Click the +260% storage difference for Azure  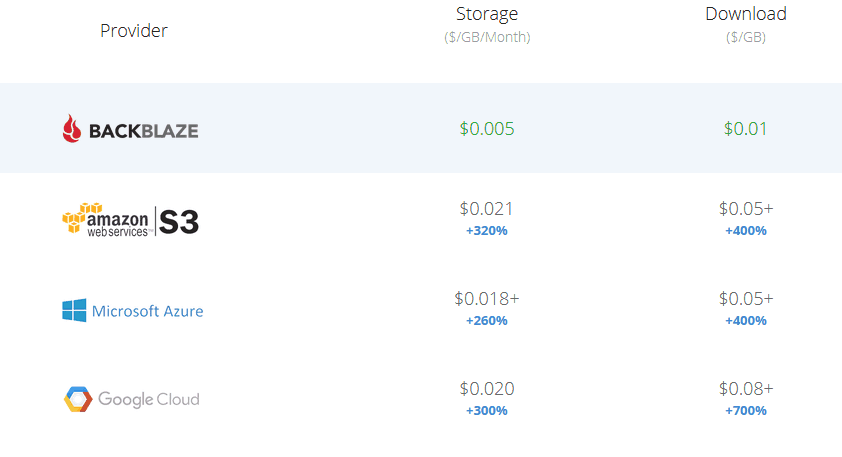(487, 321)
